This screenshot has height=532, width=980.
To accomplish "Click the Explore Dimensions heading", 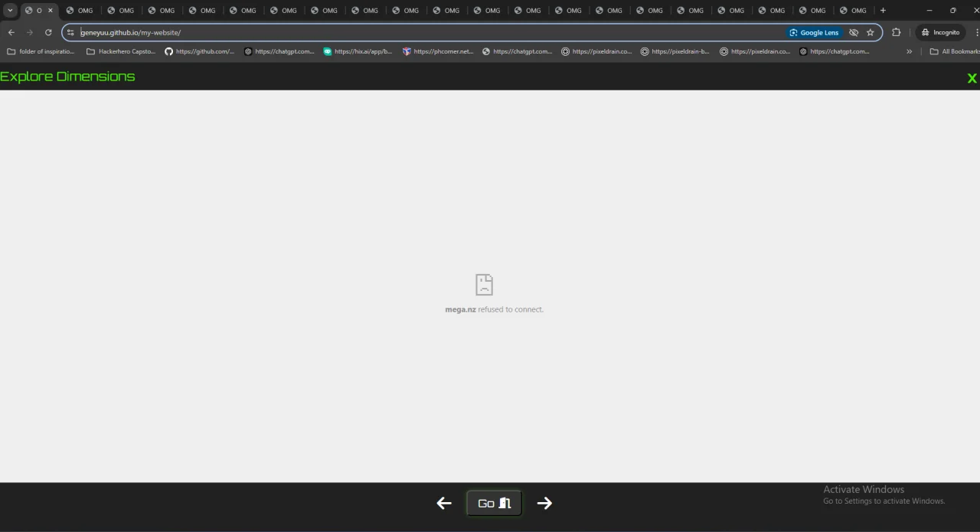I will click(67, 77).
